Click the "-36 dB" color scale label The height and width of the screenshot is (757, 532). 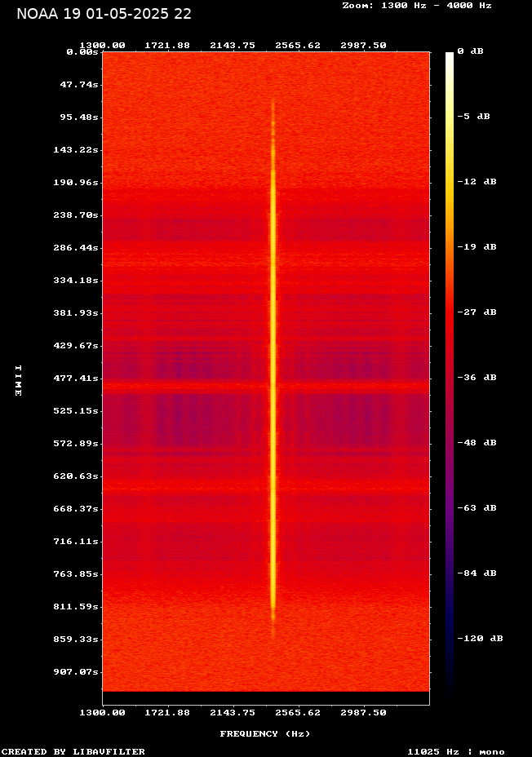pos(477,377)
